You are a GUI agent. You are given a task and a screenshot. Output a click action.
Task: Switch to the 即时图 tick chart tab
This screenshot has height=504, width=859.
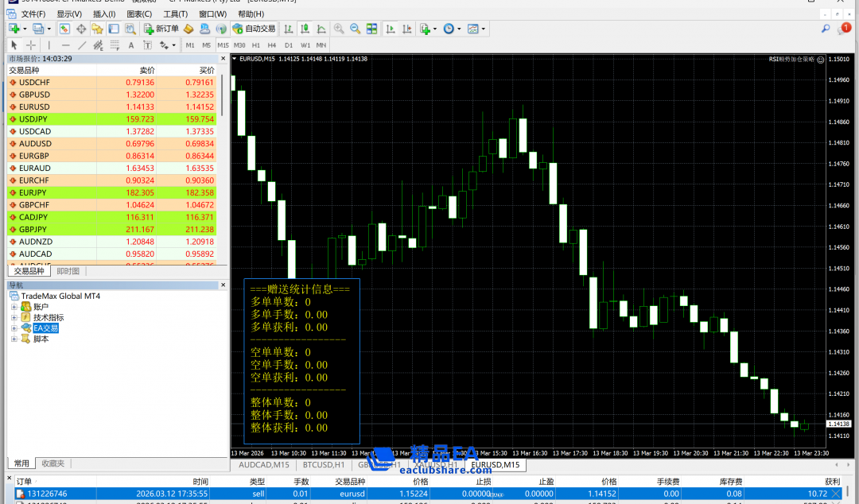68,271
